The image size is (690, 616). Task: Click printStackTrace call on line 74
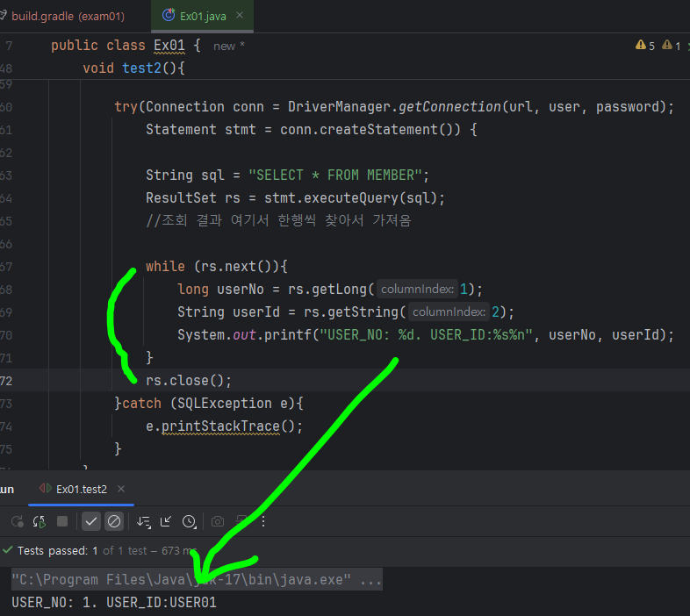coord(220,426)
